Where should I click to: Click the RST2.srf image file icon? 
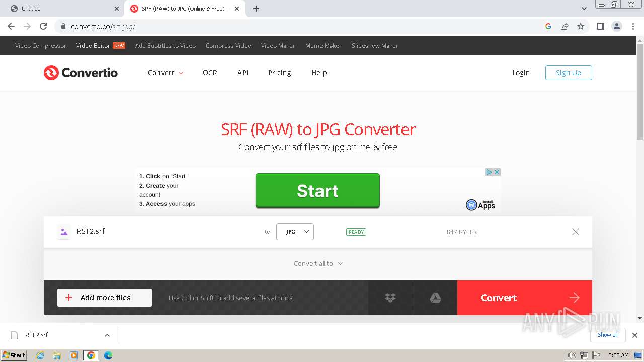[x=64, y=232]
